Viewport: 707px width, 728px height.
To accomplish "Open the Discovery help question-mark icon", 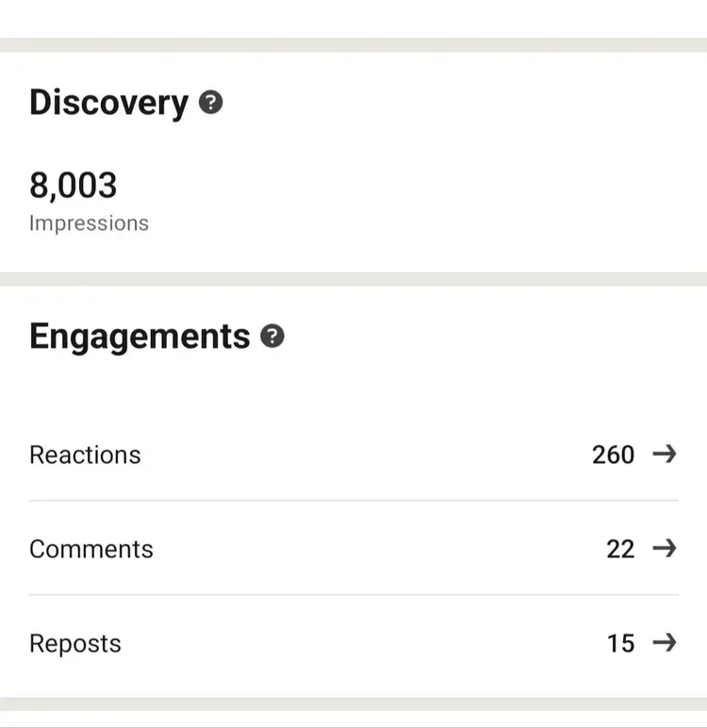I will click(x=211, y=103).
